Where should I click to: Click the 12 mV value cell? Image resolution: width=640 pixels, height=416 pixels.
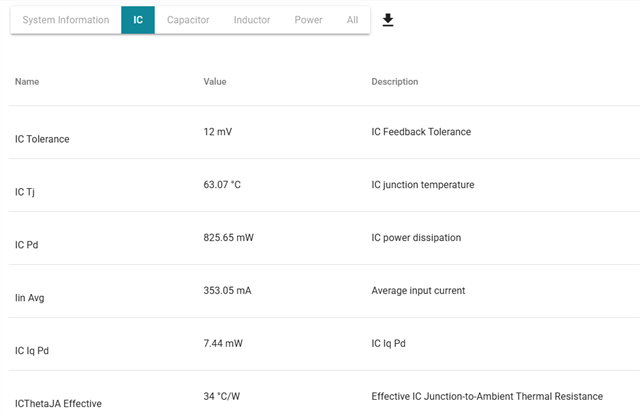tap(219, 132)
